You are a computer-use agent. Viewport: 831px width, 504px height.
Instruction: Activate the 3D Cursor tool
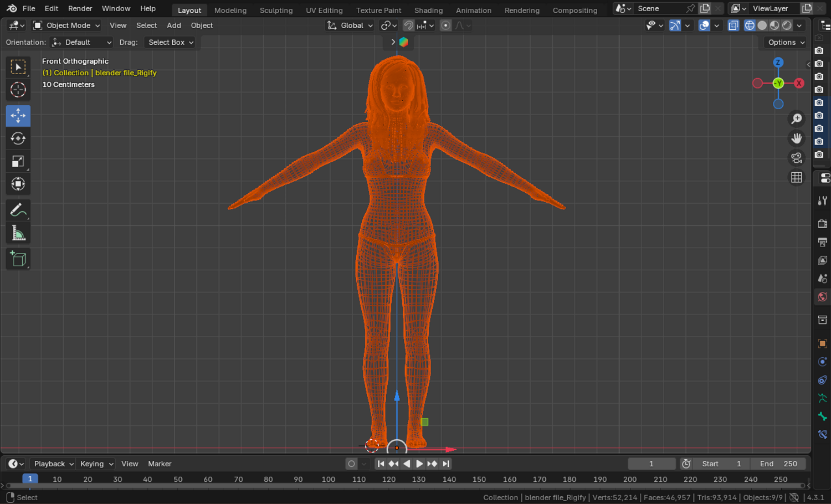[18, 90]
